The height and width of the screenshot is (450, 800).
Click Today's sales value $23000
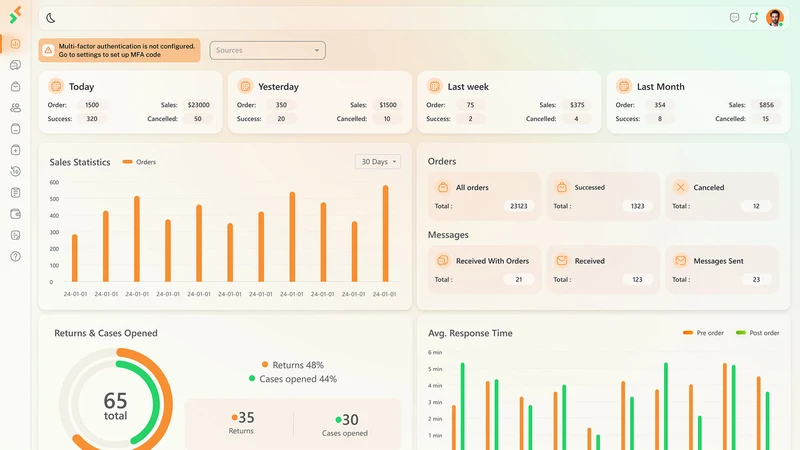pos(198,105)
